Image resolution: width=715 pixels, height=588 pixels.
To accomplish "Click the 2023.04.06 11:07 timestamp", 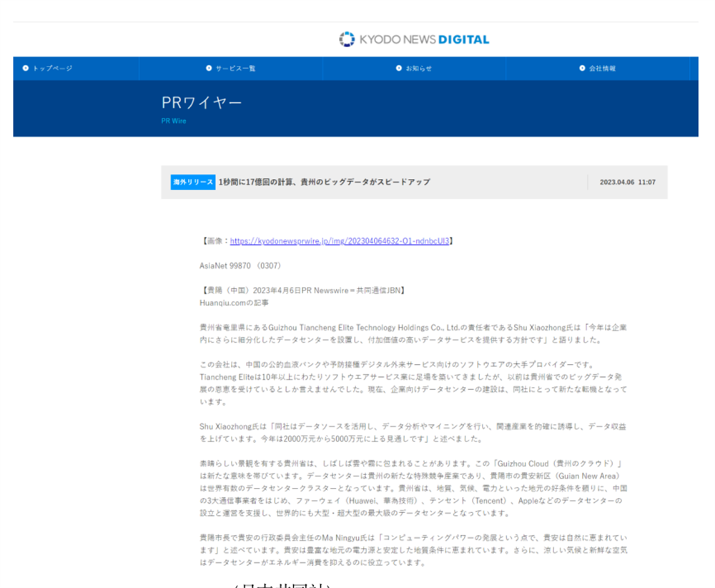I will [x=627, y=182].
